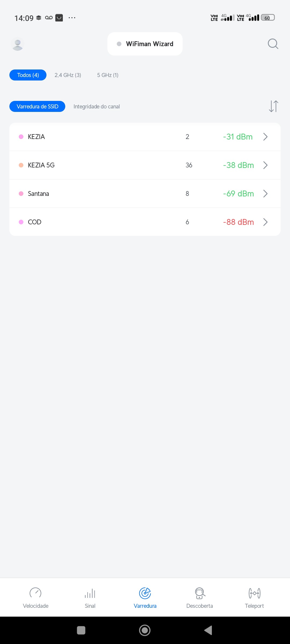Viewport: 290px width, 644px height.
Task: Select the Todos (4) filter
Action: [28, 75]
